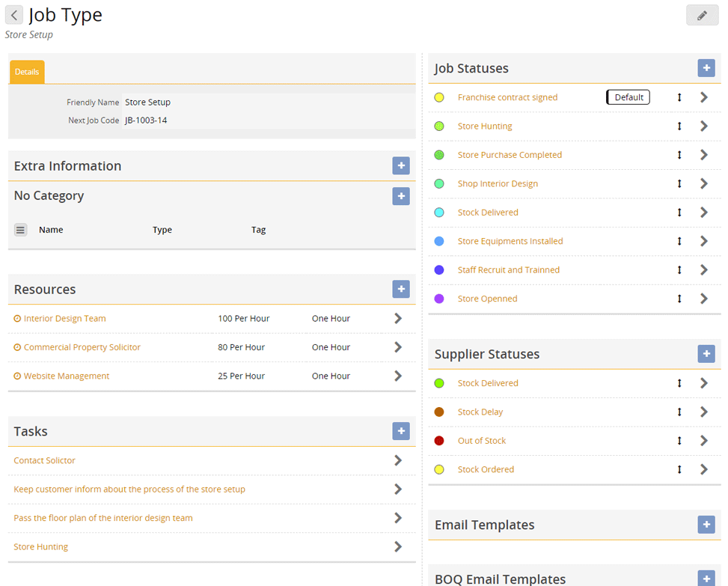Open chevron for Store Openned status
Image resolution: width=728 pixels, height=586 pixels.
[704, 299]
